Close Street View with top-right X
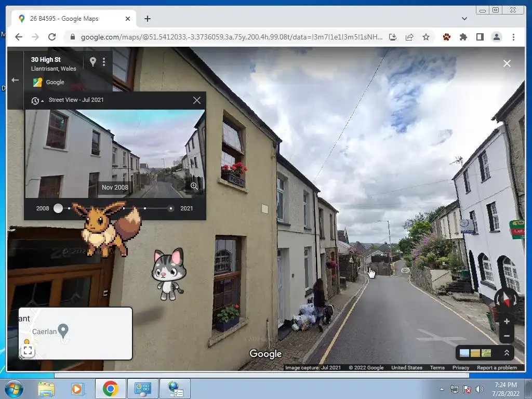532x399 pixels. [x=507, y=63]
